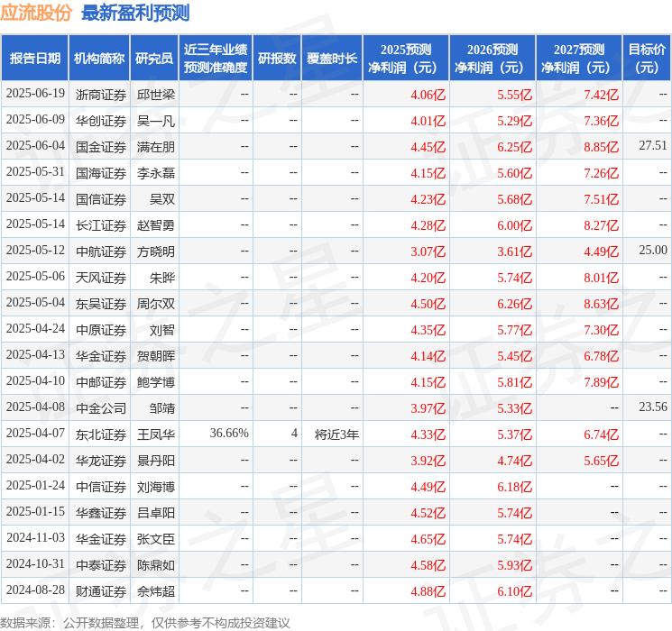
Task: Click 2027 forecast 4.49亿 of 中航证券
Action: coord(602,251)
